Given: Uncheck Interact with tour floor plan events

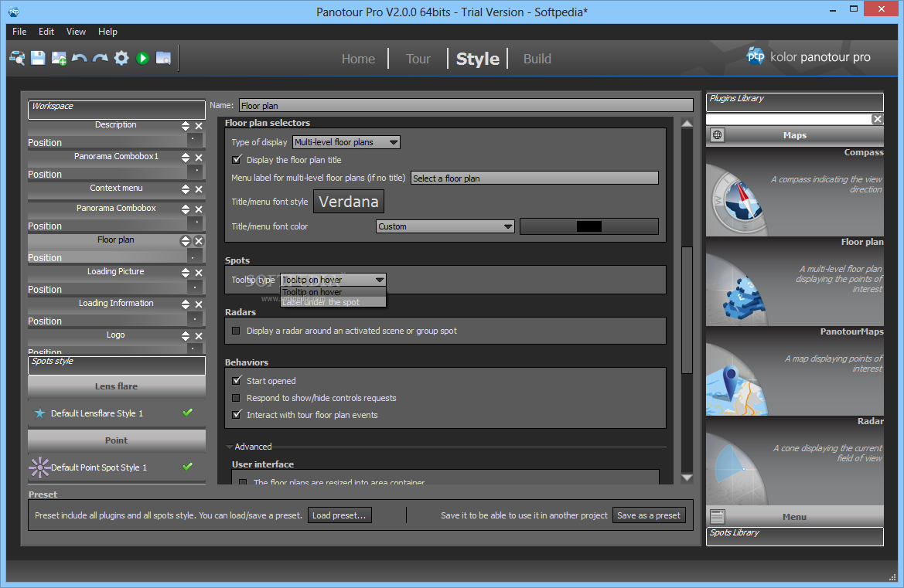Looking at the screenshot, I should click(x=237, y=415).
